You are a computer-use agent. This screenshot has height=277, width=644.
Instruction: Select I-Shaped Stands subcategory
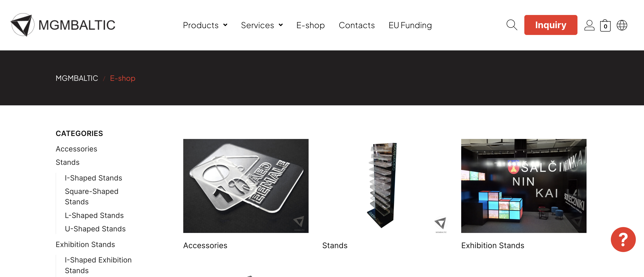(x=93, y=178)
